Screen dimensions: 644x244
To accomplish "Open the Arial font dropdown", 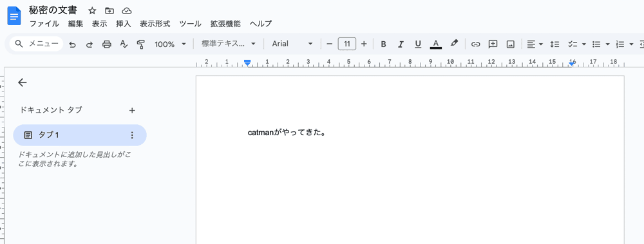I will [292, 44].
